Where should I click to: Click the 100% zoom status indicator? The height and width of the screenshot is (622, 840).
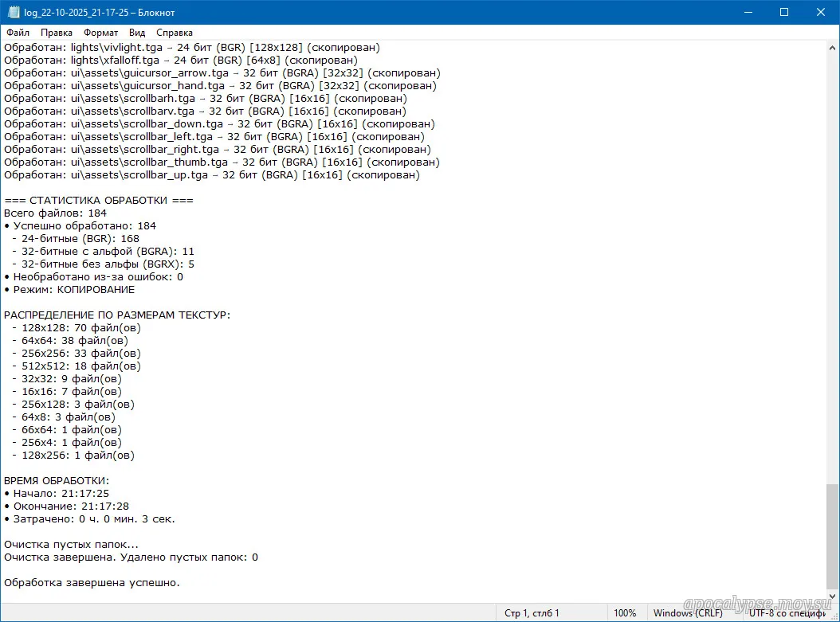pyautogui.click(x=625, y=613)
